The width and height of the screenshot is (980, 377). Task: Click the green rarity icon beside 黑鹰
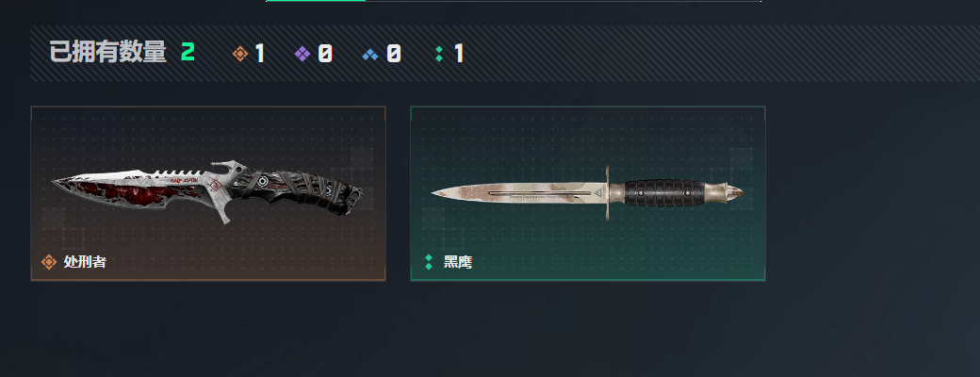click(x=429, y=262)
